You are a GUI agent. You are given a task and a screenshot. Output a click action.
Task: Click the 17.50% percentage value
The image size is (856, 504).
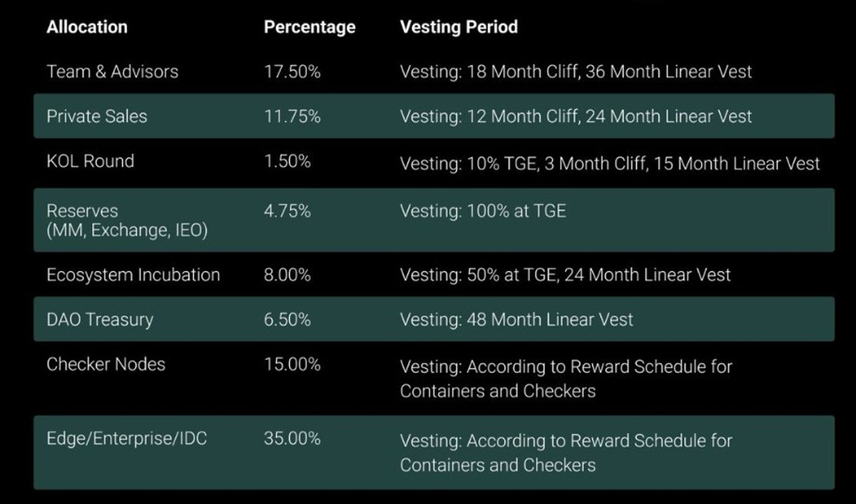tap(292, 72)
